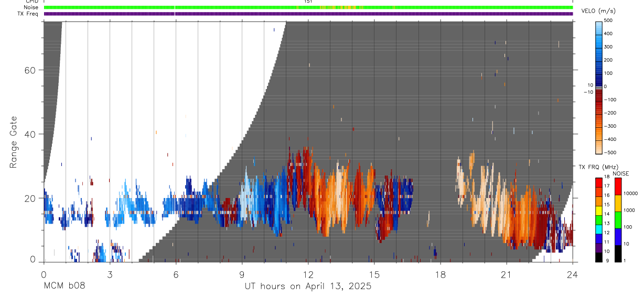Click the red swatch in TX FRQ colorbar
This screenshot has height=297, width=644.
point(599,182)
